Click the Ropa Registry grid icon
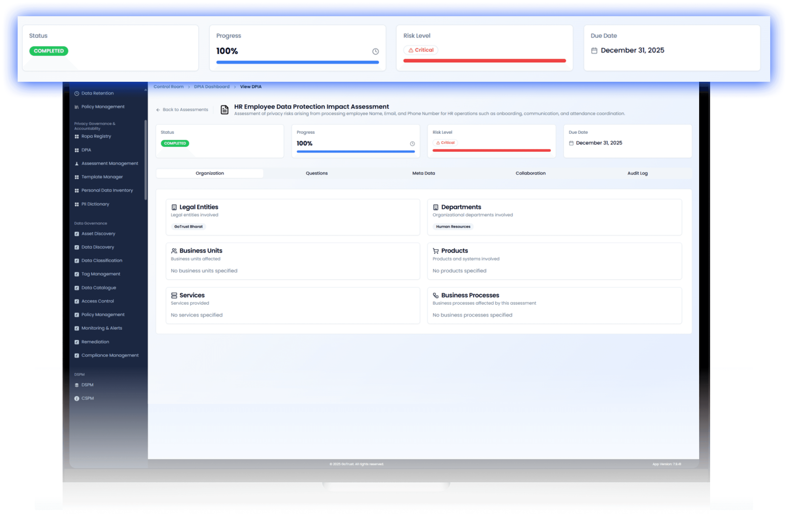This screenshot has height=532, width=788. (x=77, y=137)
